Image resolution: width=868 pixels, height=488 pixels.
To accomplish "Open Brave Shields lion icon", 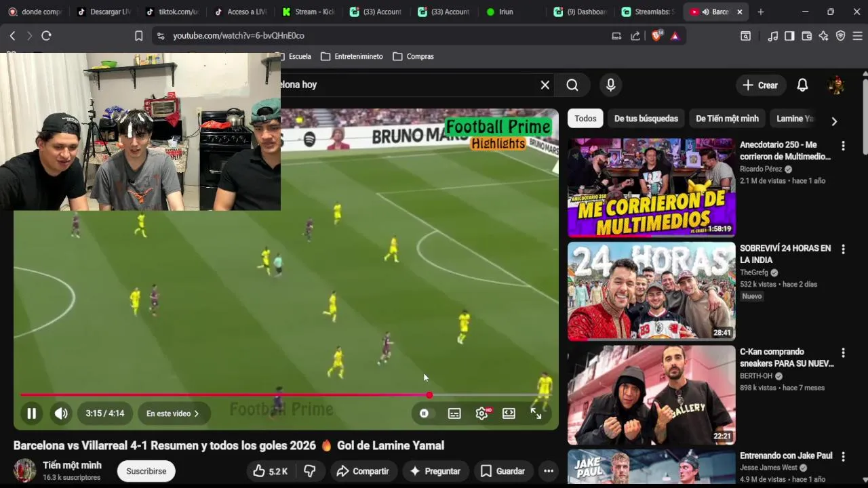I will pyautogui.click(x=656, y=36).
